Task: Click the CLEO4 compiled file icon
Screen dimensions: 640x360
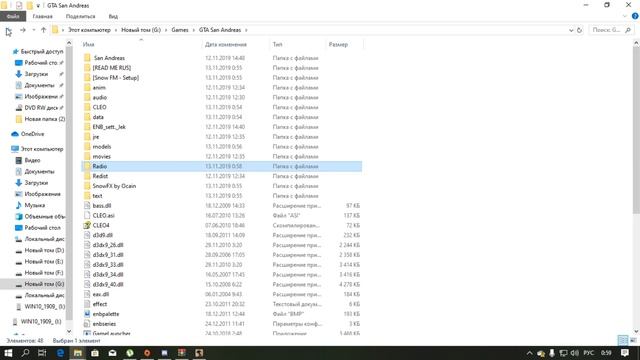Action: tap(87, 225)
